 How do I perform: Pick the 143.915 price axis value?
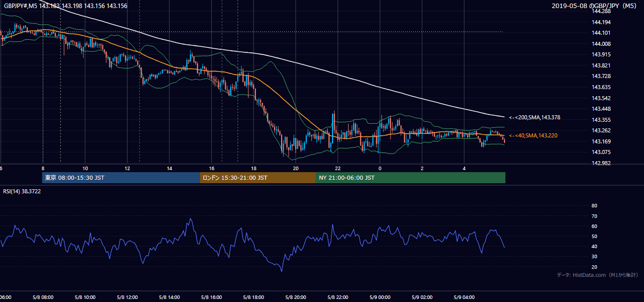(x=601, y=55)
